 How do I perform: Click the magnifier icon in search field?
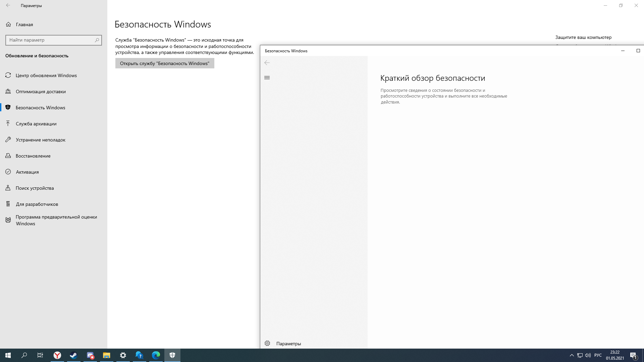pyautogui.click(x=97, y=40)
